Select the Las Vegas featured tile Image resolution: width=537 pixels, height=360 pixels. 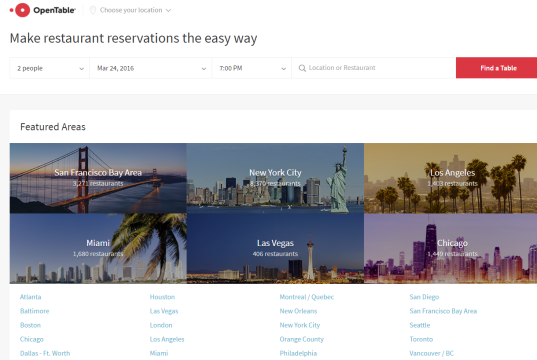275,248
